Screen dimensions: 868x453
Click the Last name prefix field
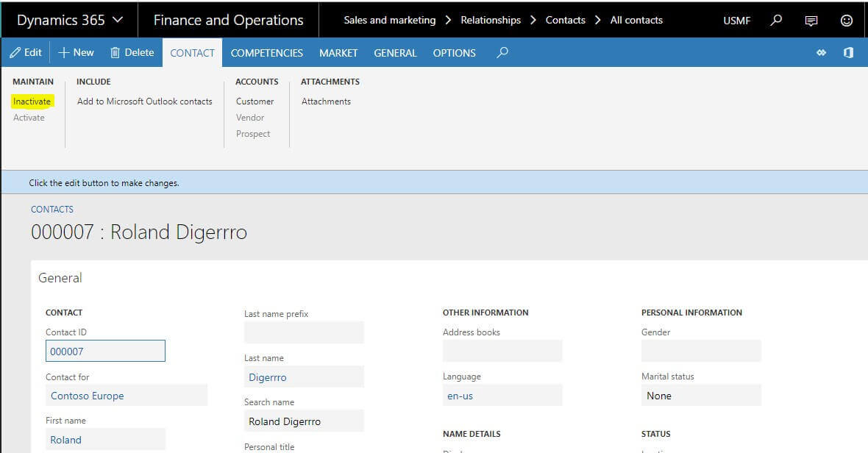(304, 332)
